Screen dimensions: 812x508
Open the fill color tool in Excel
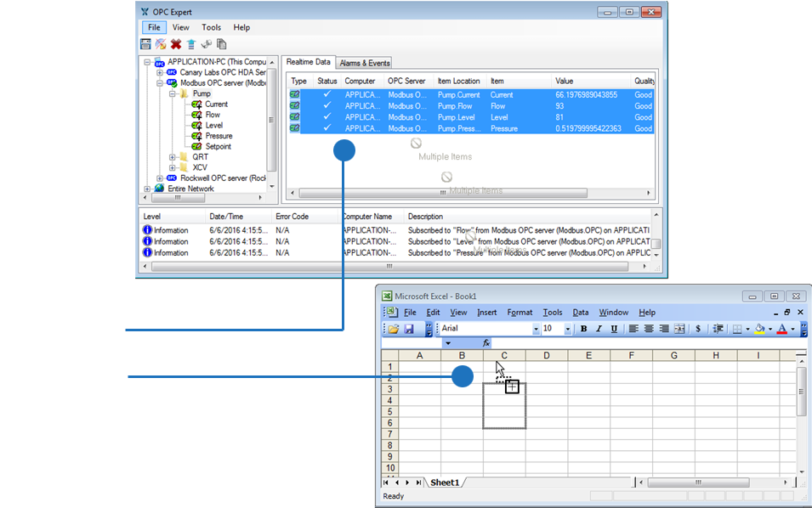point(758,329)
